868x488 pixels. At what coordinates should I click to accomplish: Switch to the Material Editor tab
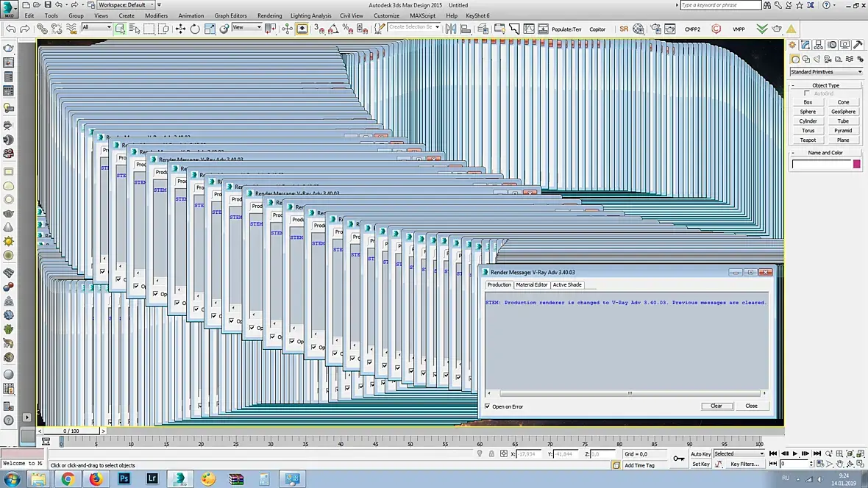pyautogui.click(x=531, y=285)
